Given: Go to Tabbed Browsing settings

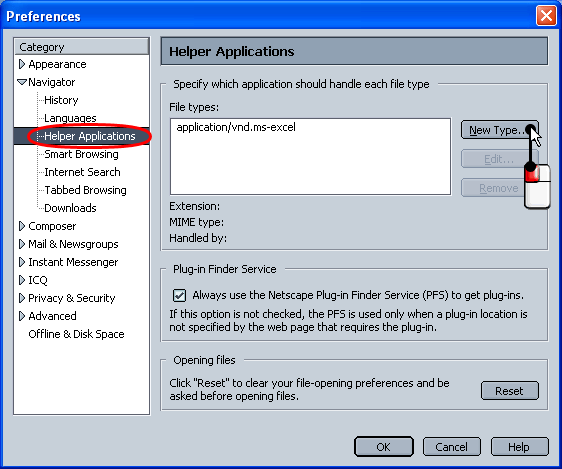Looking at the screenshot, I should point(85,190).
